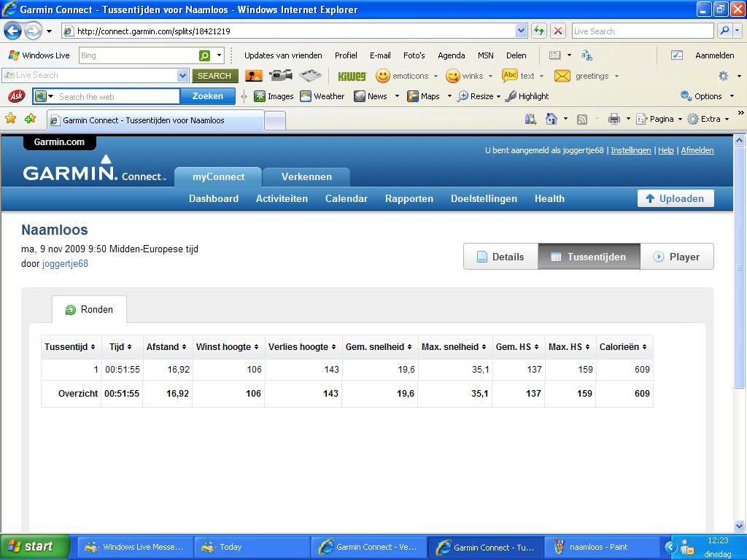This screenshot has height=560, width=747.
Task: Click the Ask Search the web field
Action: point(118,97)
